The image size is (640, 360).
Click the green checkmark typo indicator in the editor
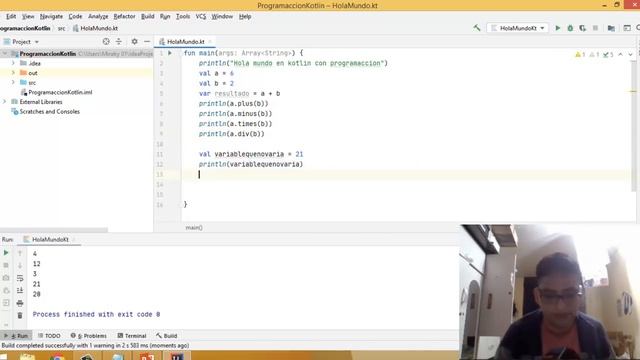[608, 54]
